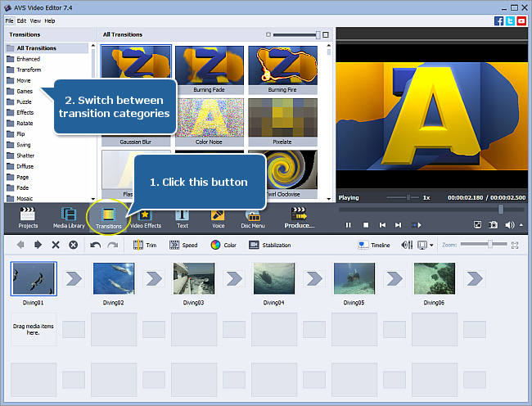Viewport: 532px width, 406px height.
Task: Stop the preview playback
Action: pos(366,225)
